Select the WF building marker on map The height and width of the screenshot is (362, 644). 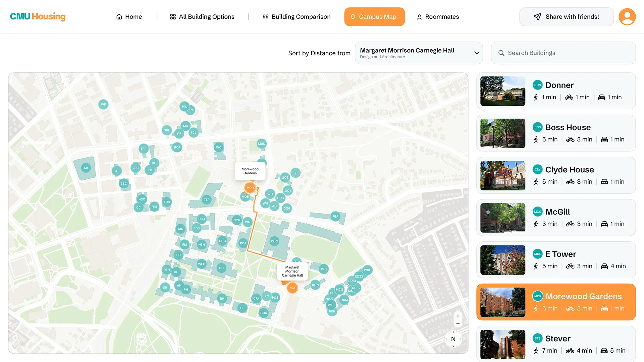click(x=103, y=105)
